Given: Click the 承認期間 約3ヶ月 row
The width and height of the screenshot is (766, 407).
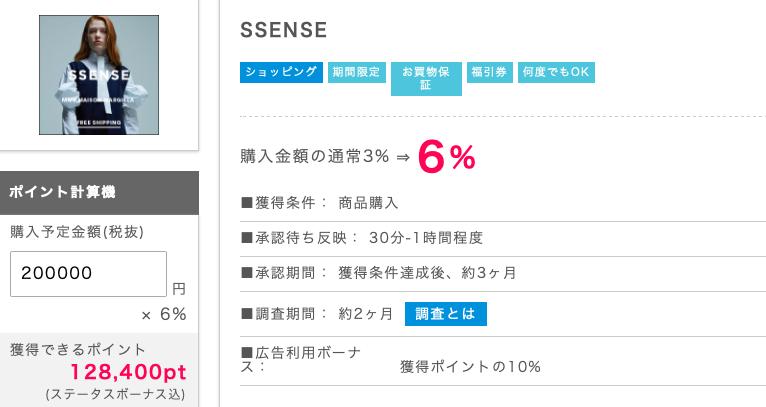Looking at the screenshot, I should (x=503, y=274).
